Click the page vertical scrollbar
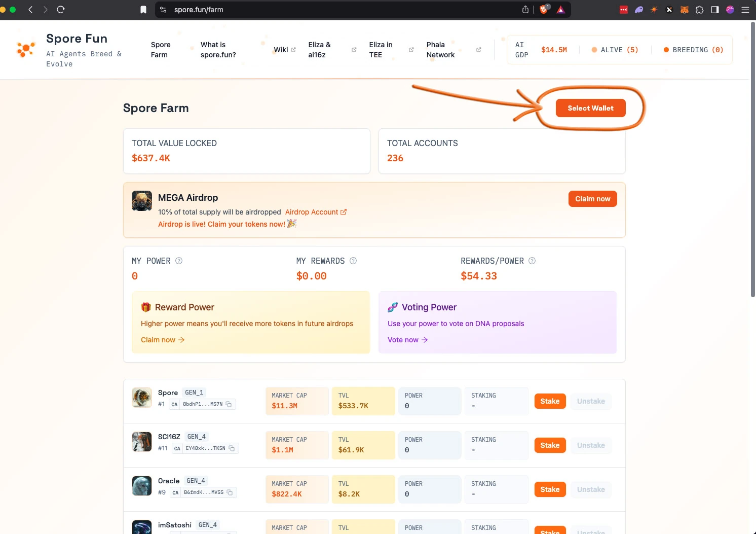This screenshot has height=534, width=756. click(752, 159)
